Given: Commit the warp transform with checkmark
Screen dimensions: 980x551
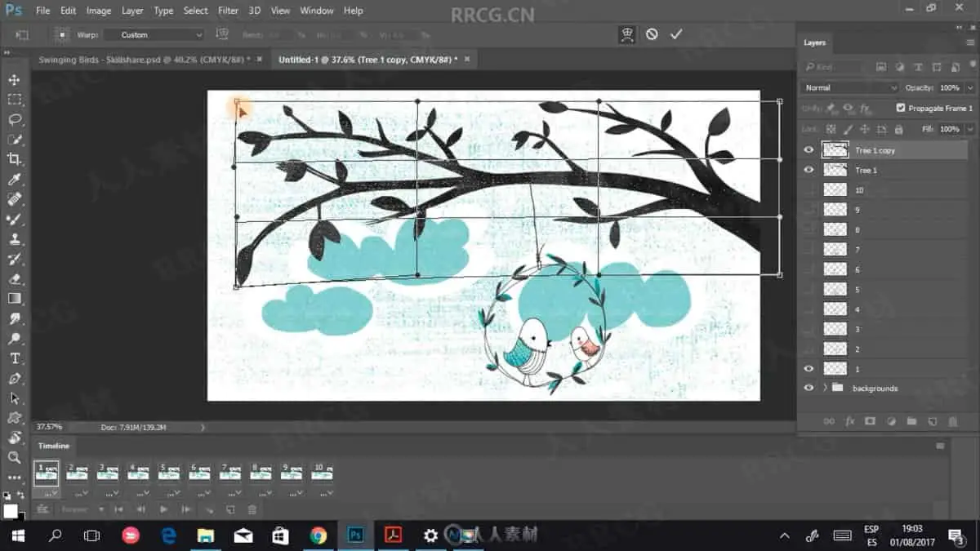Looking at the screenshot, I should pos(676,34).
